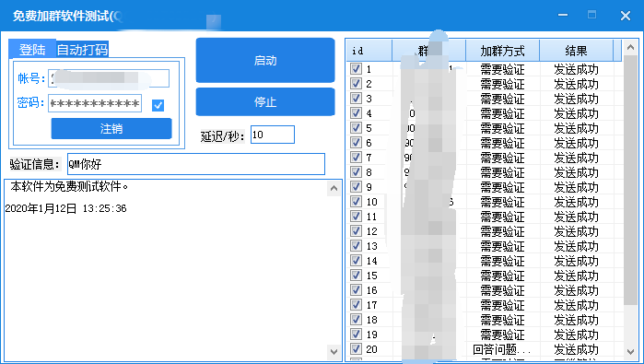
Task: Click the log line 本软件为免费测试软件
Action: (69, 187)
